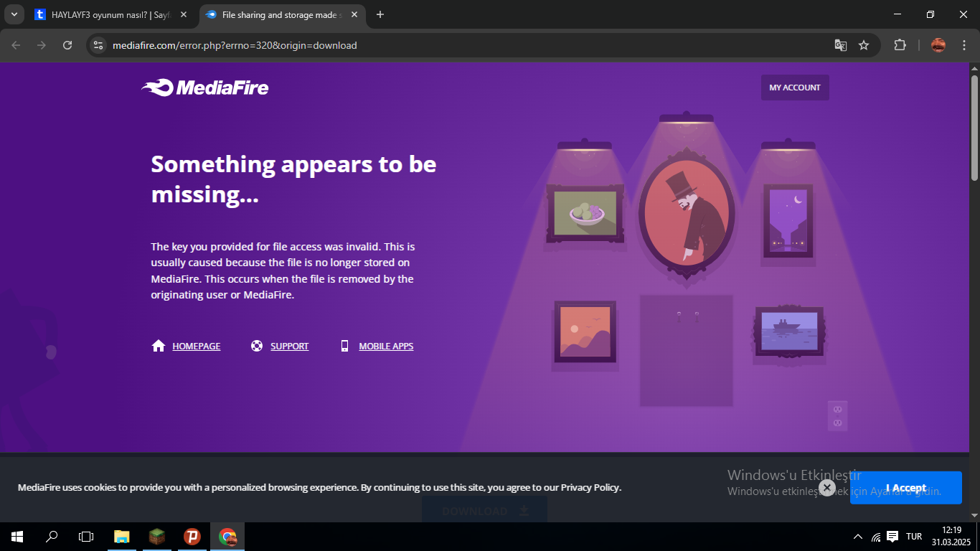Click the I Accept cookie button
Image resolution: width=980 pixels, height=551 pixels.
pos(906,488)
